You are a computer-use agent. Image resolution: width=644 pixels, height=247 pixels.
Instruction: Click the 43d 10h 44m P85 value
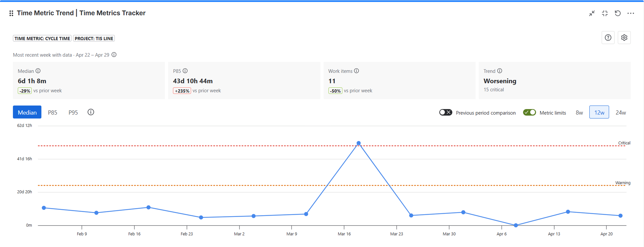[x=193, y=81]
